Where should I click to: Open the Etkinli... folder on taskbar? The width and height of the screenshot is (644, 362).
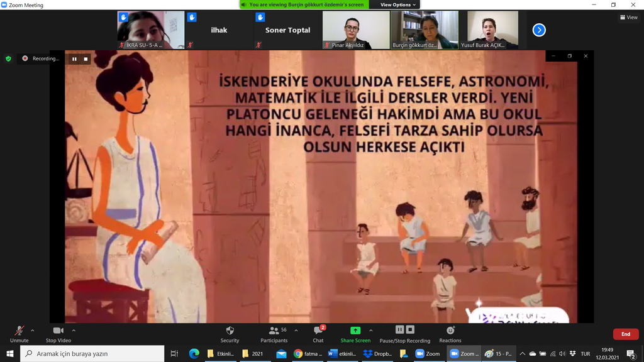coord(221,353)
